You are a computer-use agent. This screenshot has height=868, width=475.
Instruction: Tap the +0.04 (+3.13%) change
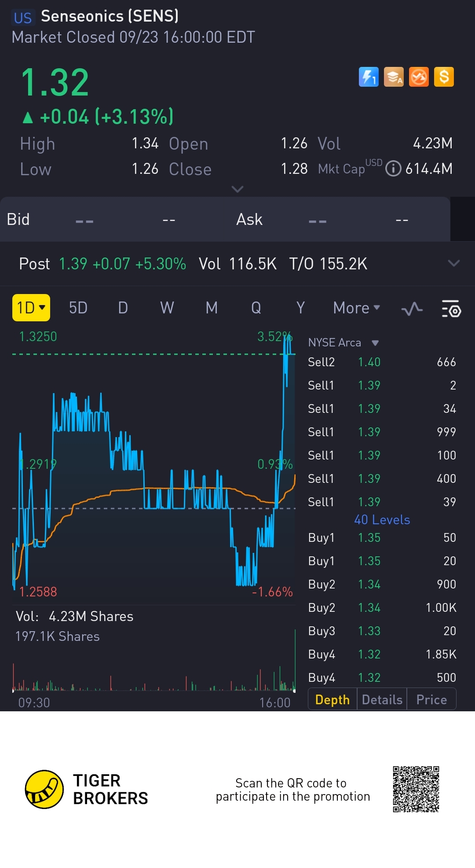tap(98, 117)
